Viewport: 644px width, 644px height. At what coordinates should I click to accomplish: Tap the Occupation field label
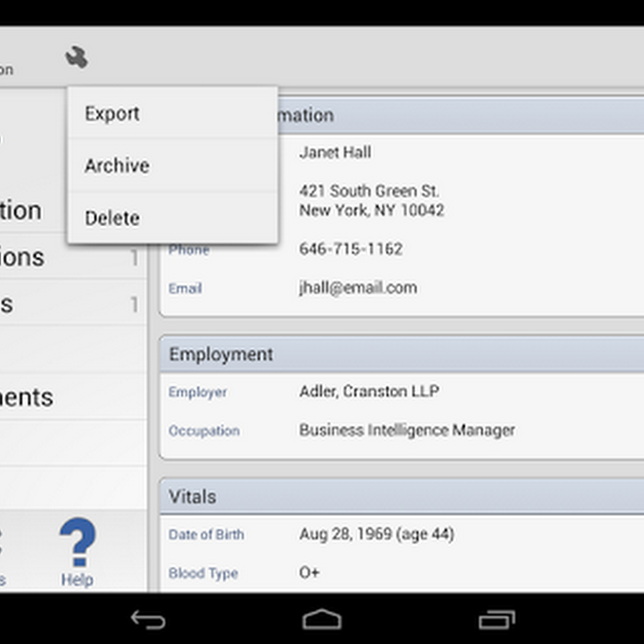pyautogui.click(x=204, y=431)
